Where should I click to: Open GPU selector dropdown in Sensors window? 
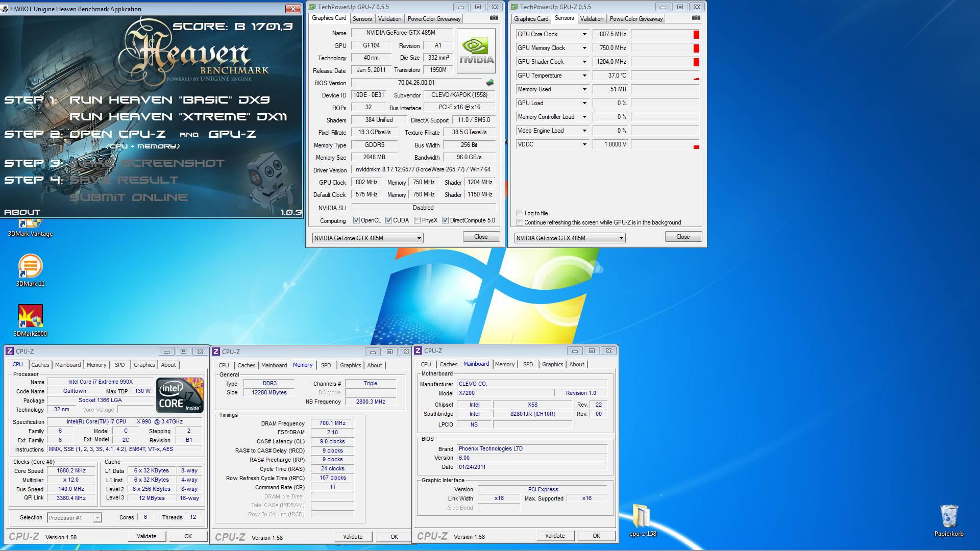point(570,238)
